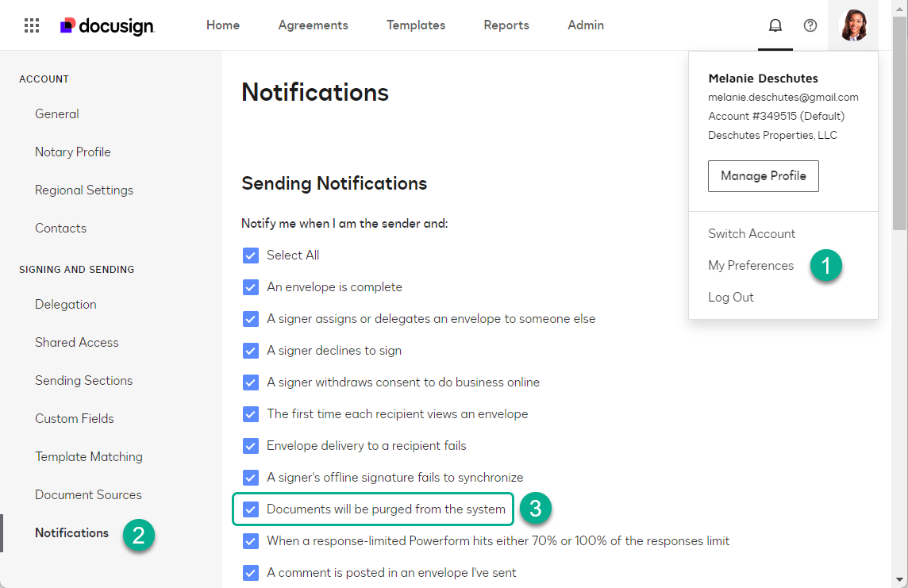The width and height of the screenshot is (908, 588).
Task: Open the notifications bell icon
Action: coord(775,25)
